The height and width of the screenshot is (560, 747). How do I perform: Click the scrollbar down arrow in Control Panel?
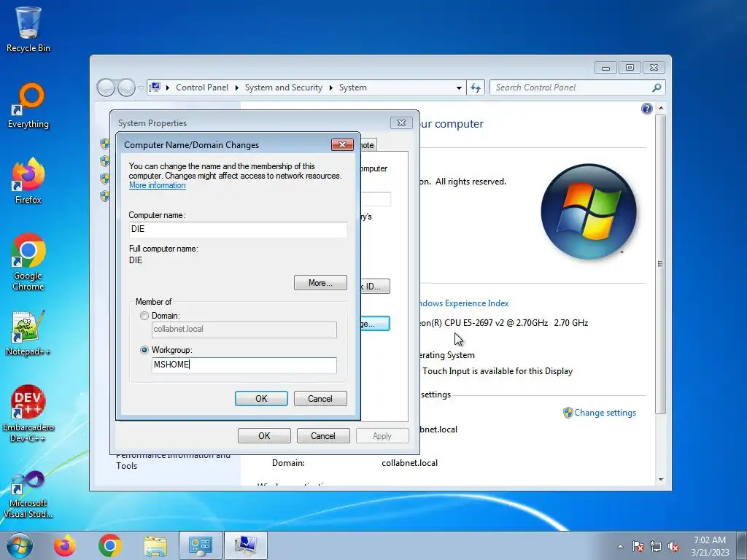point(661,480)
